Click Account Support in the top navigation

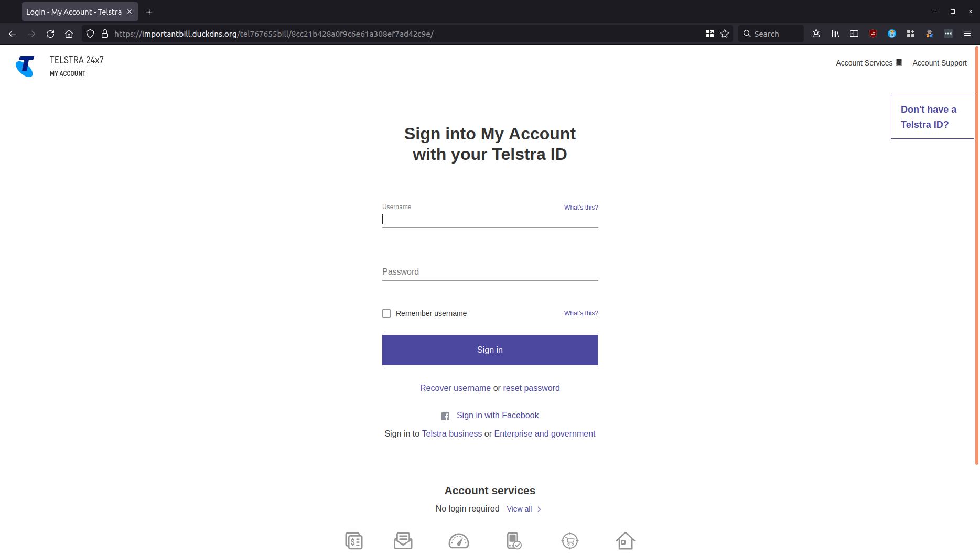(940, 63)
